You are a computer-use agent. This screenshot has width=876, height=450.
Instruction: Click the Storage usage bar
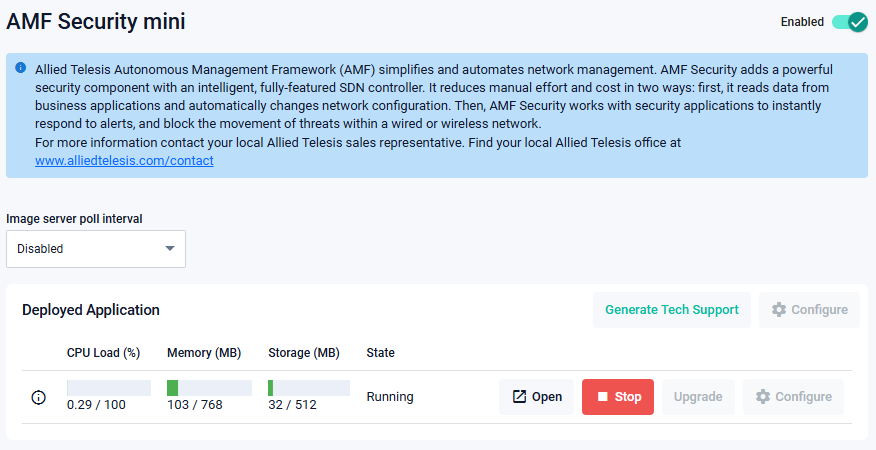309,388
